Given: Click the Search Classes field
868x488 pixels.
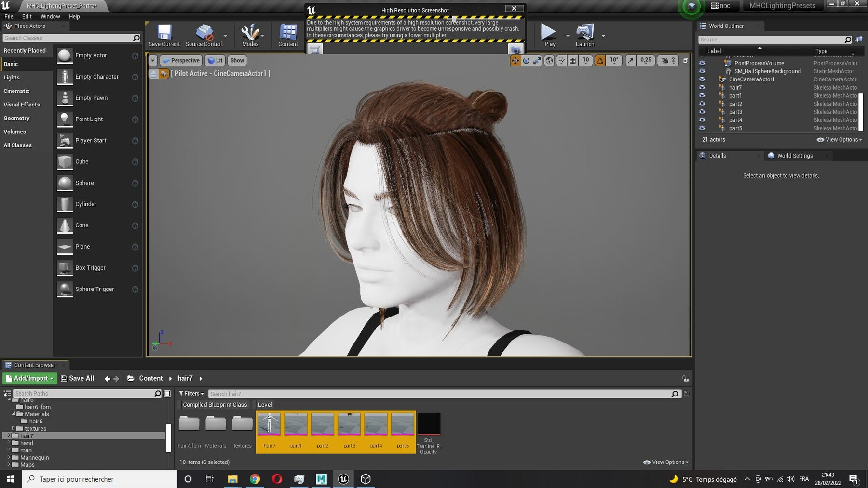Looking at the screenshot, I should click(x=71, y=38).
